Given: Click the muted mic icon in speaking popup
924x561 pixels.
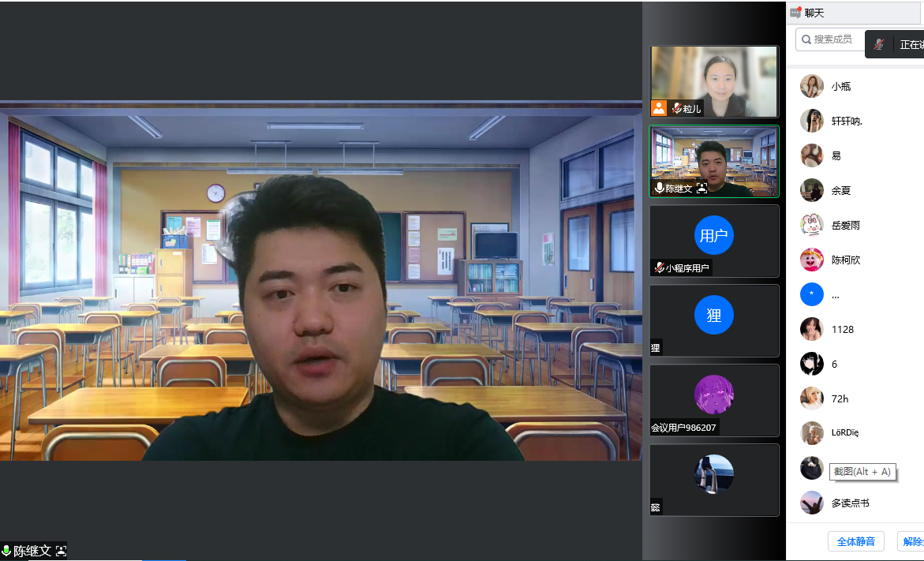Looking at the screenshot, I should coord(878,44).
